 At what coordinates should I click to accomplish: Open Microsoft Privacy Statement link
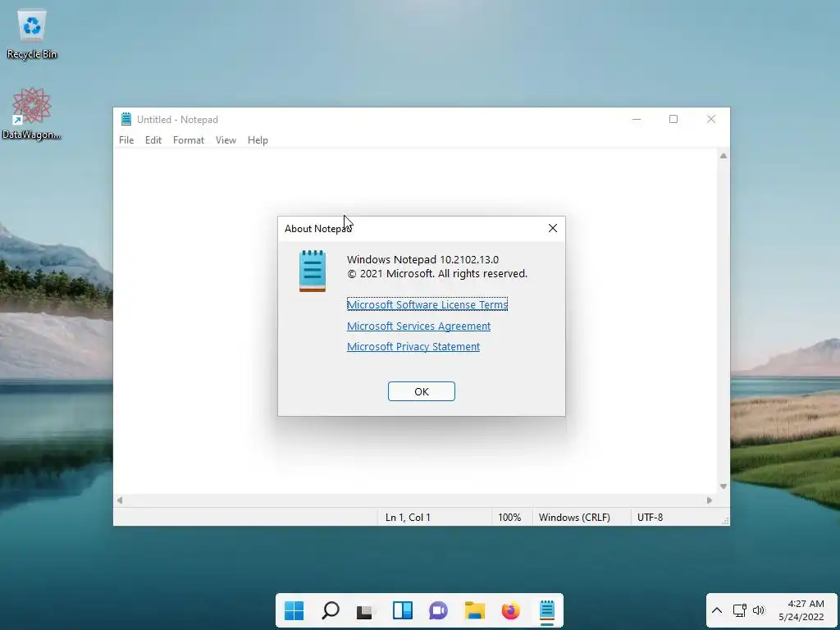tap(413, 347)
